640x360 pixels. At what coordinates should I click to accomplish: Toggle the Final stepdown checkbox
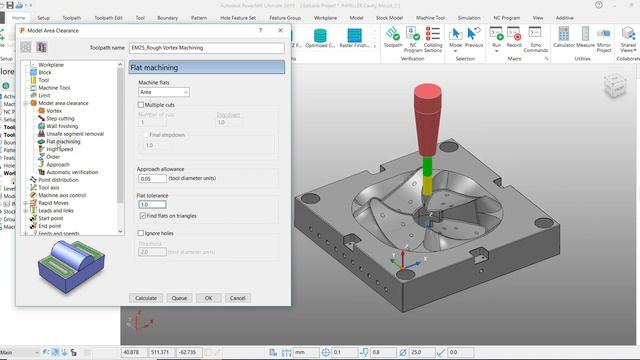(x=145, y=135)
